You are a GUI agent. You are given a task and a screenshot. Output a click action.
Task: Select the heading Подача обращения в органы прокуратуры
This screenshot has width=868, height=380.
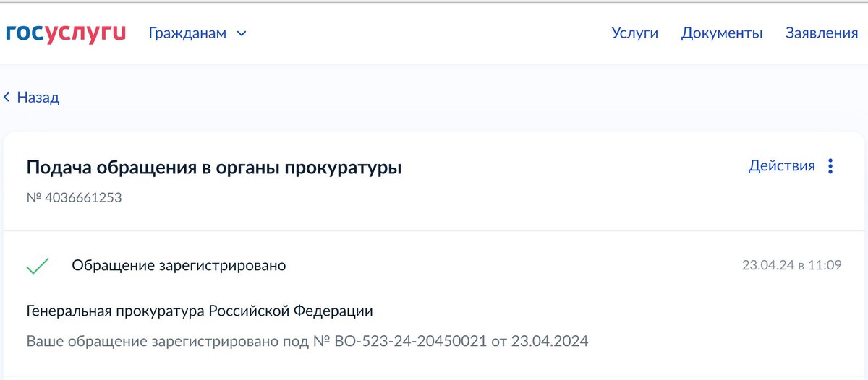click(x=214, y=168)
